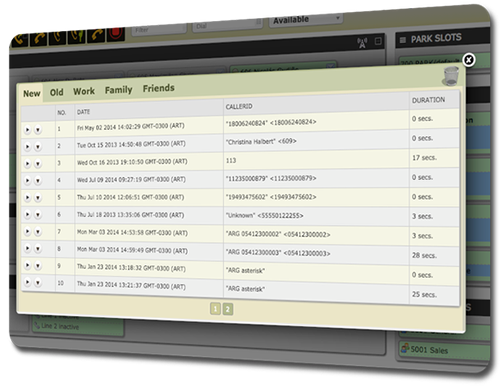Viewport: 500px width, 391px height.
Task: Close the voicemail dialog with the X
Action: tap(469, 60)
